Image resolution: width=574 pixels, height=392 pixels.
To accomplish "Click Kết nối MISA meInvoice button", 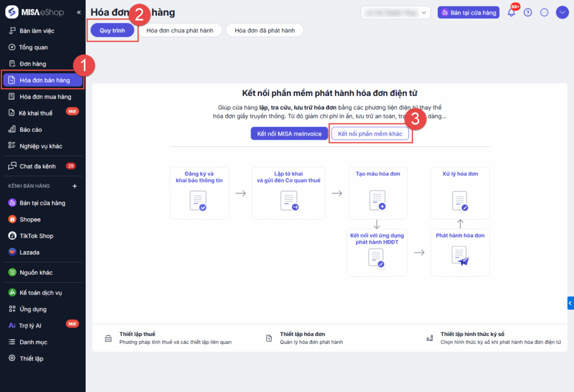I will tap(289, 133).
